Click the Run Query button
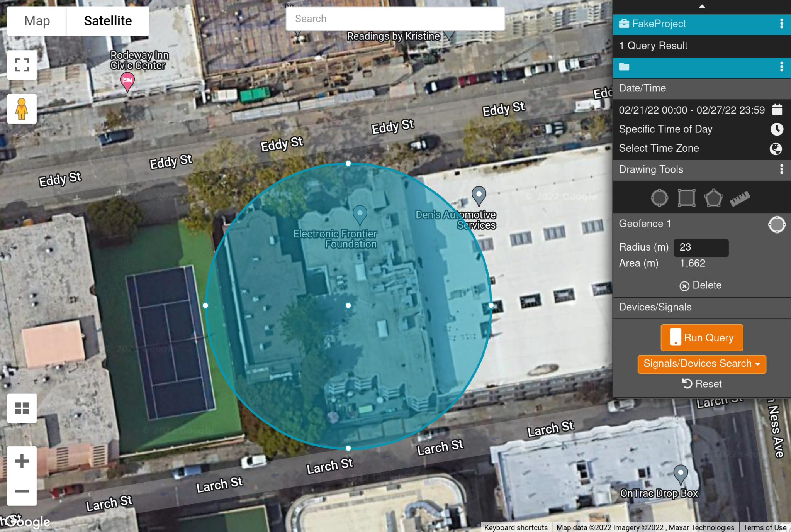This screenshot has height=532, width=791. [x=701, y=337]
